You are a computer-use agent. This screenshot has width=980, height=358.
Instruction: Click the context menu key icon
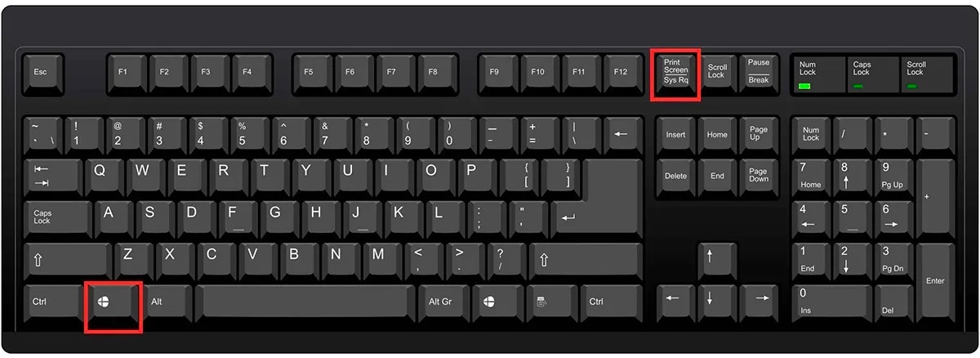(541, 302)
